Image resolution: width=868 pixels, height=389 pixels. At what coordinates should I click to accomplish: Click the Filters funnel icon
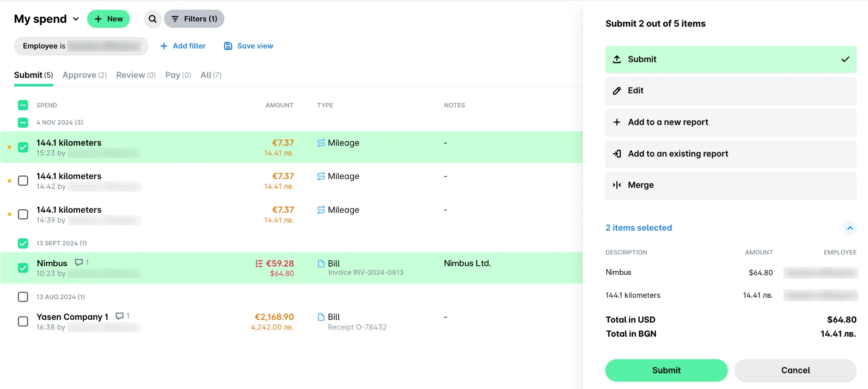tap(175, 19)
